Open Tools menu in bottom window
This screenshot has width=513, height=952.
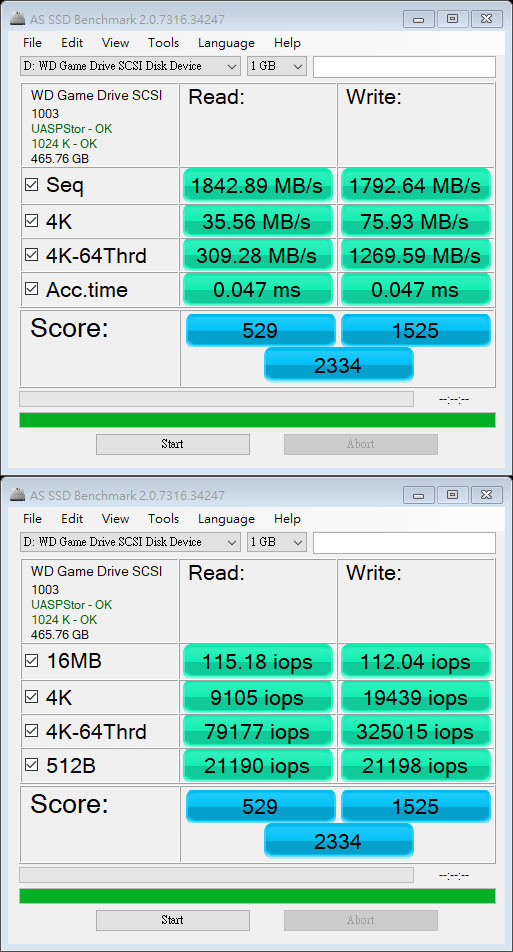pyautogui.click(x=163, y=518)
